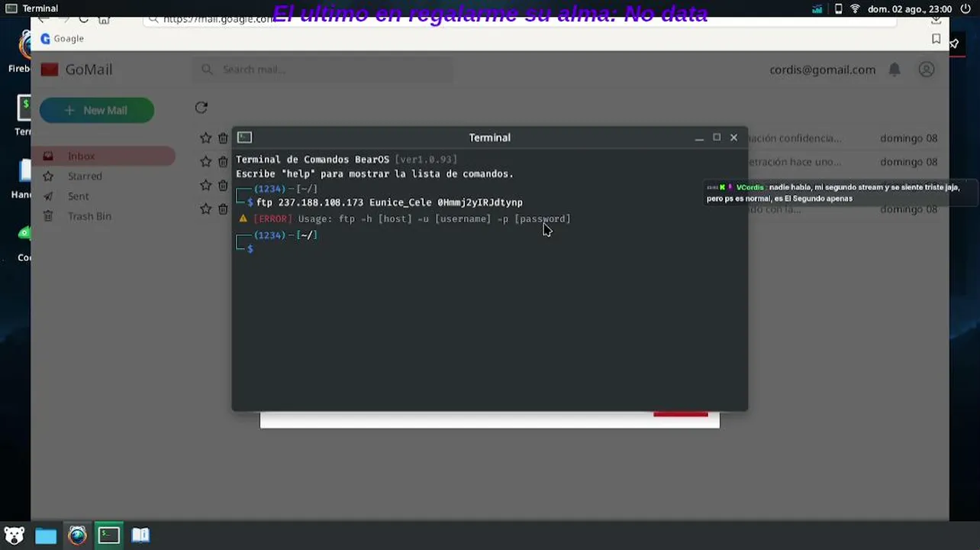Star the third email row
Screen dimensions: 980x550
205,186
